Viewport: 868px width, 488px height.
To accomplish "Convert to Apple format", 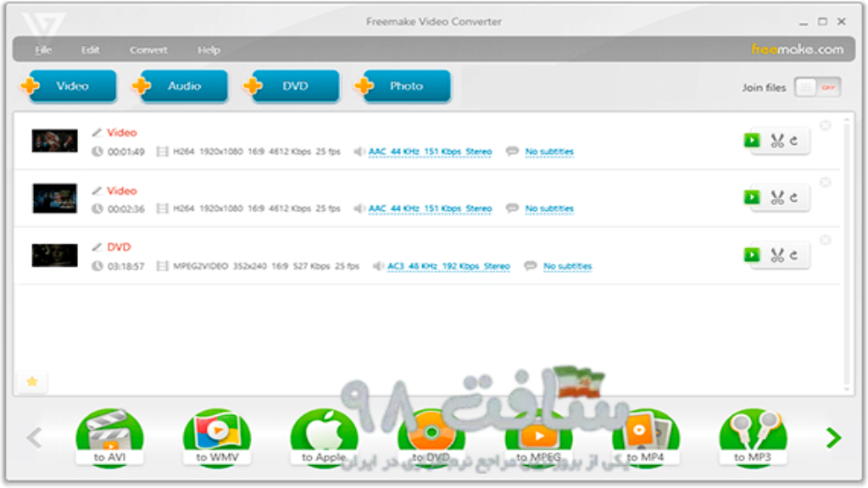I will [324, 438].
